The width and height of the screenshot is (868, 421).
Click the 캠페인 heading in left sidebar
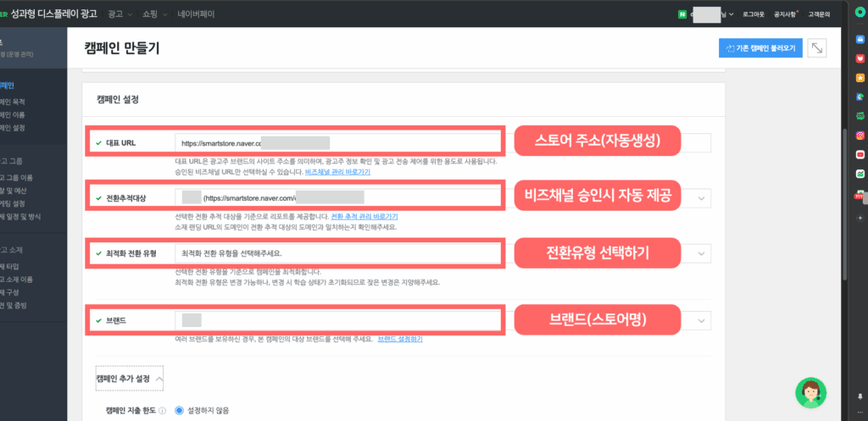point(7,86)
